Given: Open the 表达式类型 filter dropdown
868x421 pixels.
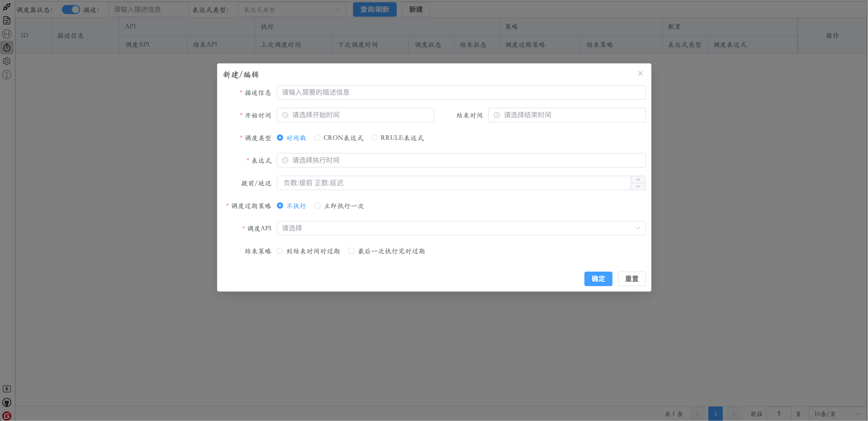Looking at the screenshot, I should 292,10.
